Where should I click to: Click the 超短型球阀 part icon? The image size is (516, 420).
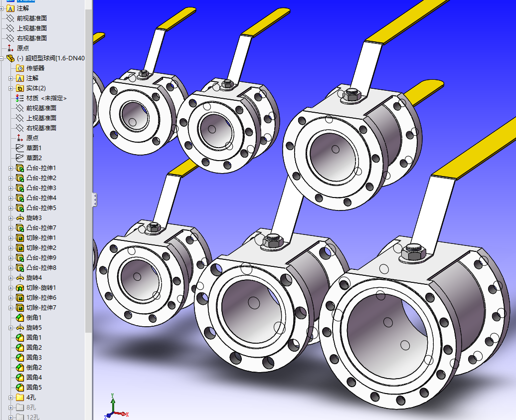tap(10, 58)
